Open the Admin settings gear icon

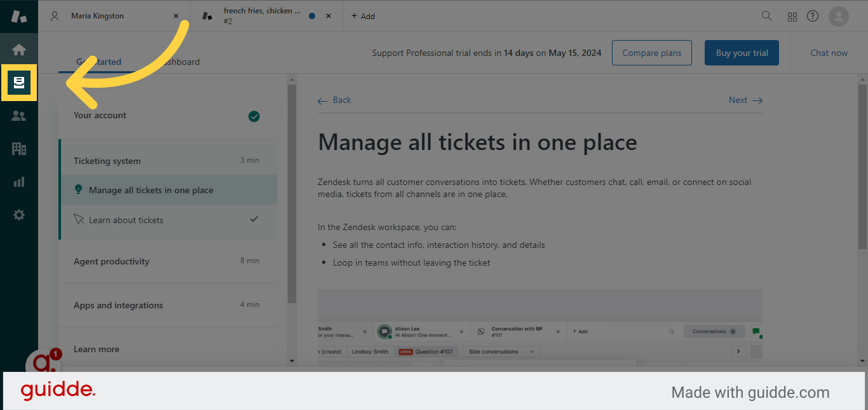point(19,215)
